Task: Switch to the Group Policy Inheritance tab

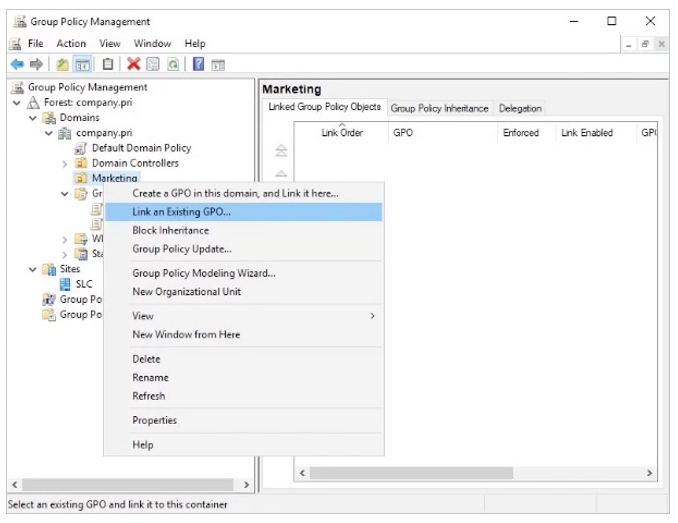Action: tap(439, 108)
